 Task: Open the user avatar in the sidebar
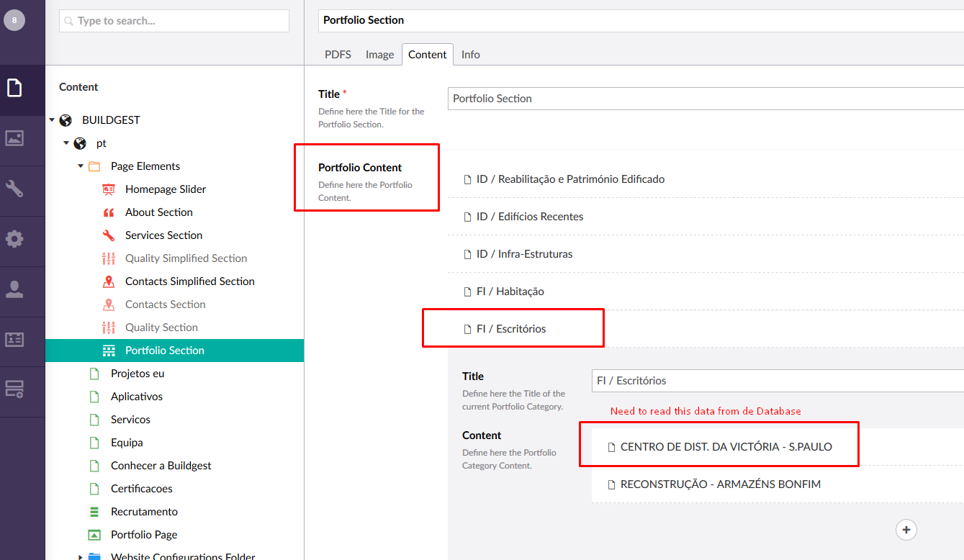point(14,20)
